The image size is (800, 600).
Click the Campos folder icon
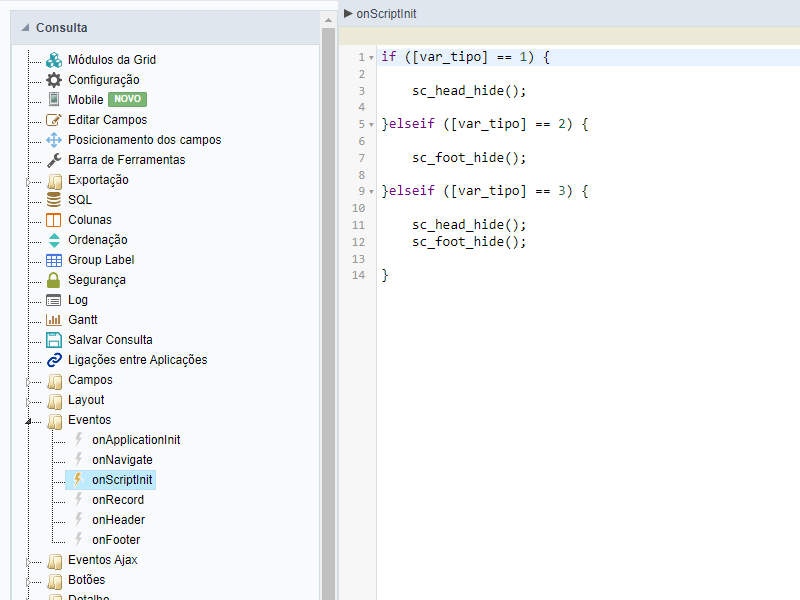[x=54, y=380]
